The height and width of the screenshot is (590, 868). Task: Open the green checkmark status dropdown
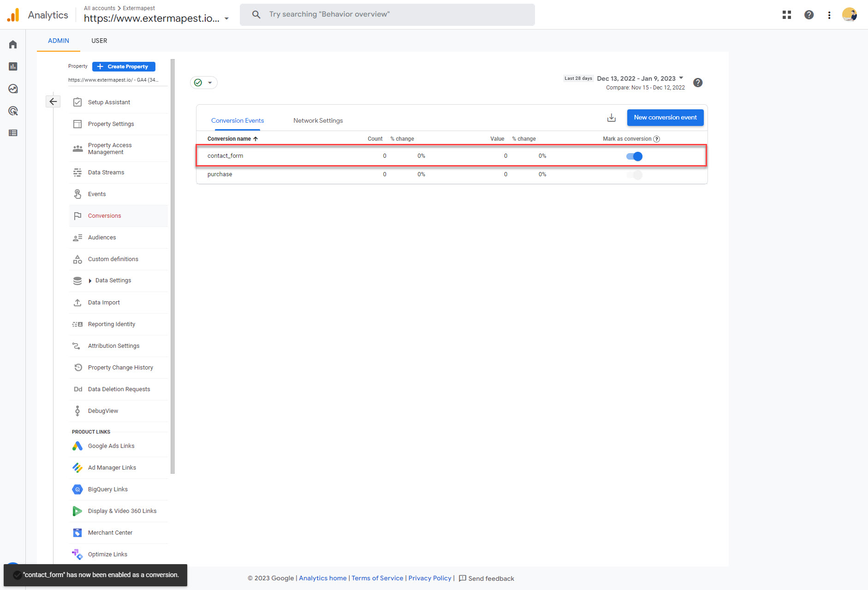(203, 83)
